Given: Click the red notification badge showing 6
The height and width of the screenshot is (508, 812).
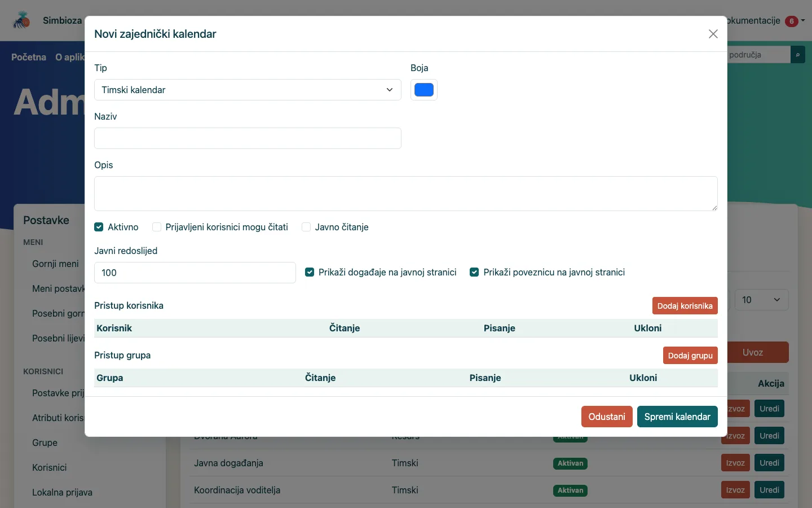Looking at the screenshot, I should coord(792,21).
